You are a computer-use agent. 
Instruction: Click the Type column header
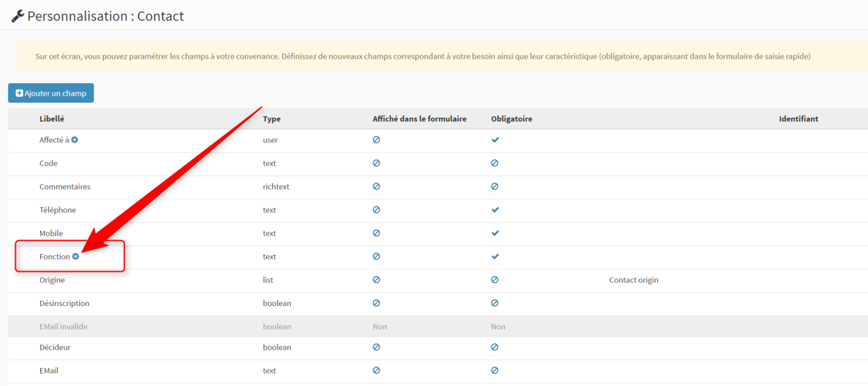[x=272, y=119]
